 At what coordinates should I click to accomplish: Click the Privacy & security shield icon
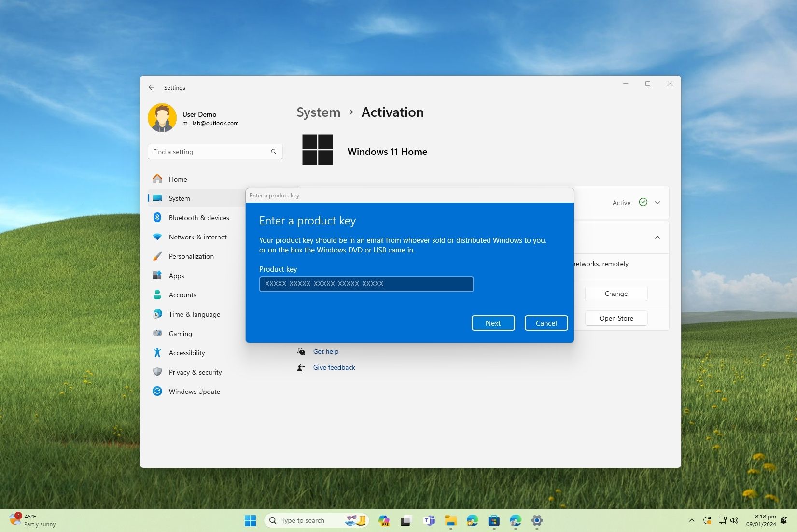tap(157, 372)
